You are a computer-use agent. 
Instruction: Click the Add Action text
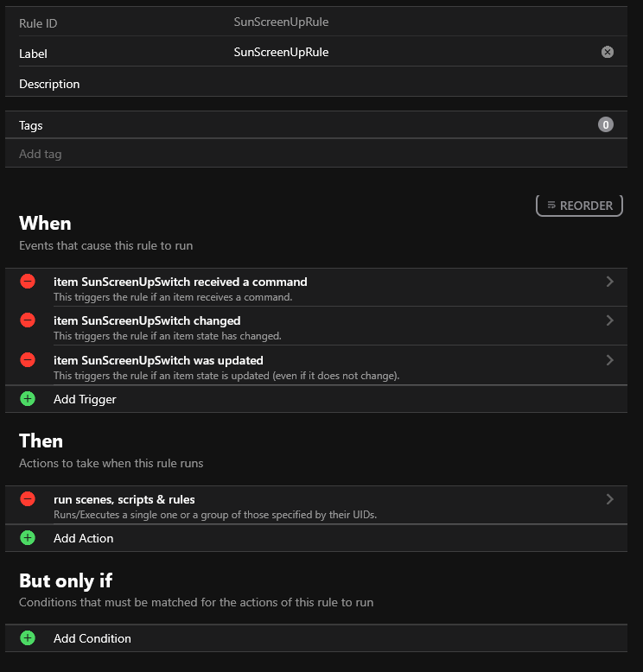click(x=83, y=538)
